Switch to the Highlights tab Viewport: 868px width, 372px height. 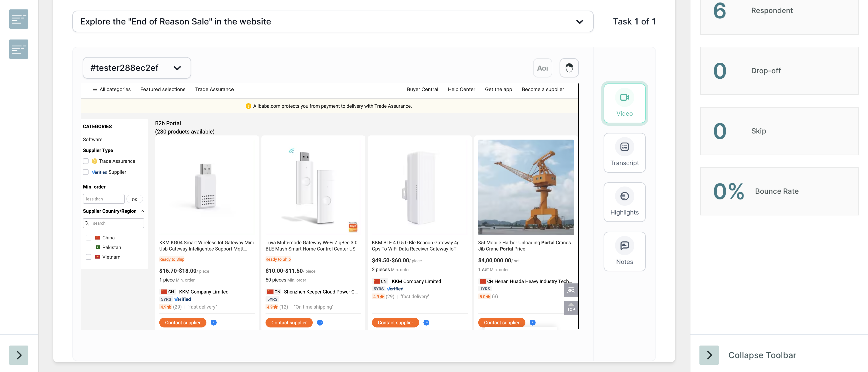pyautogui.click(x=624, y=202)
